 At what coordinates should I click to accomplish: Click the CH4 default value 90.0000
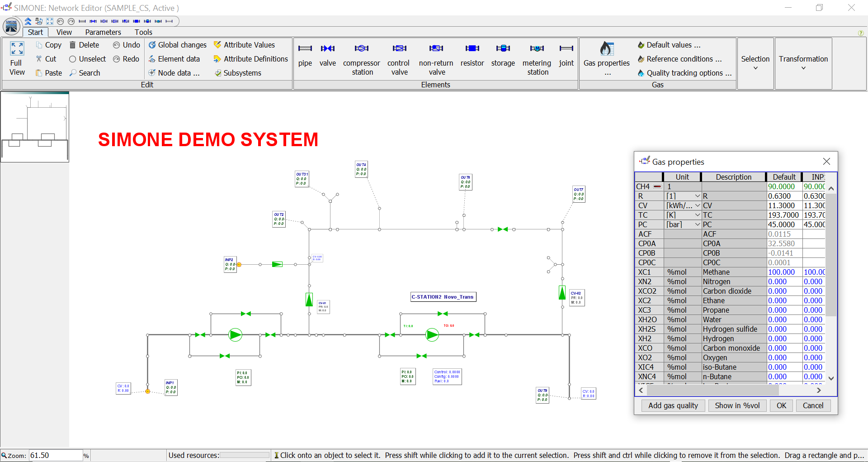[x=784, y=186]
